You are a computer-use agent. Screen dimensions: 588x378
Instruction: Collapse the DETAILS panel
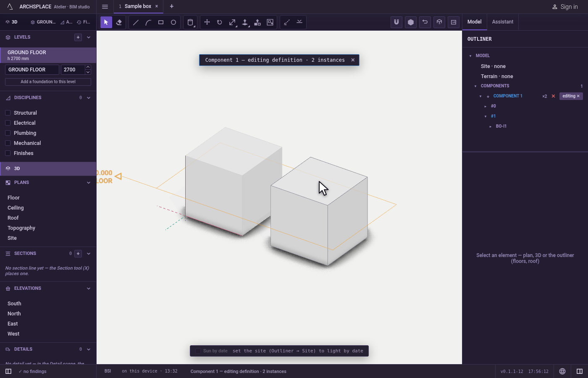coord(89,349)
